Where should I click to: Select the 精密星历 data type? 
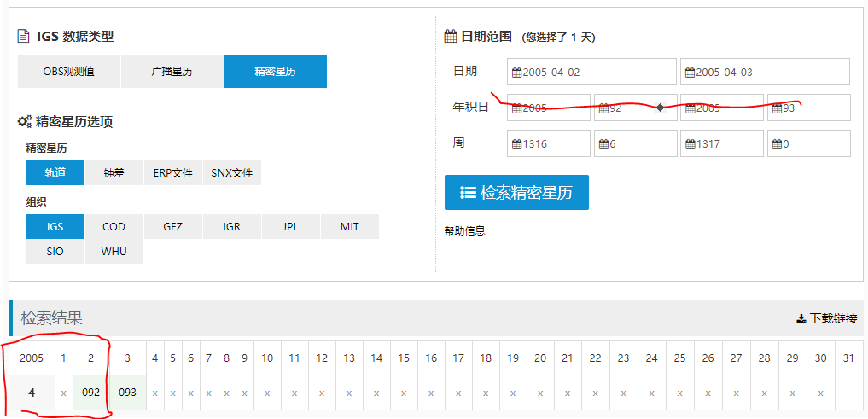[x=276, y=72]
